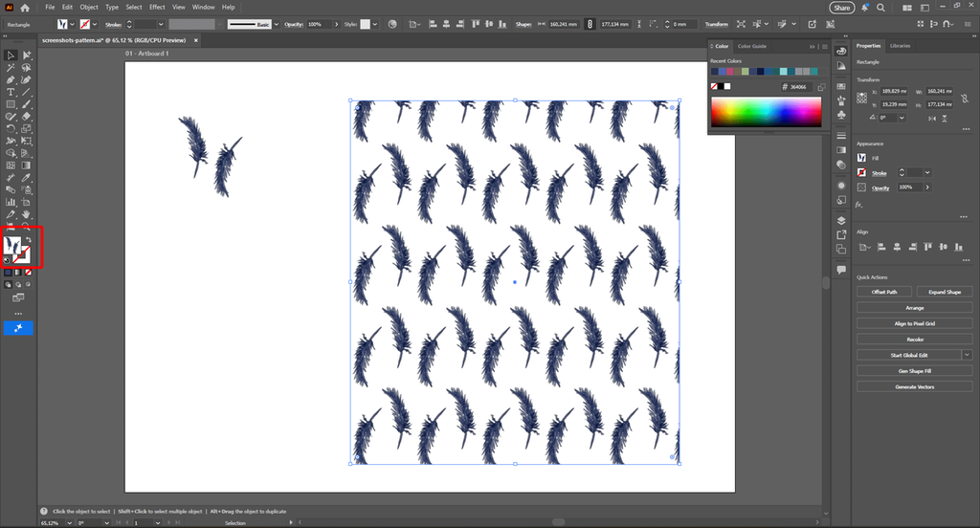
Task: Open the stroke color dropdown in control bar
Action: click(95, 24)
